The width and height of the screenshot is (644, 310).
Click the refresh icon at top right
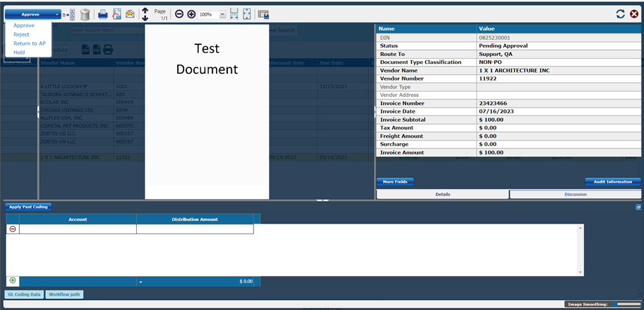(620, 14)
